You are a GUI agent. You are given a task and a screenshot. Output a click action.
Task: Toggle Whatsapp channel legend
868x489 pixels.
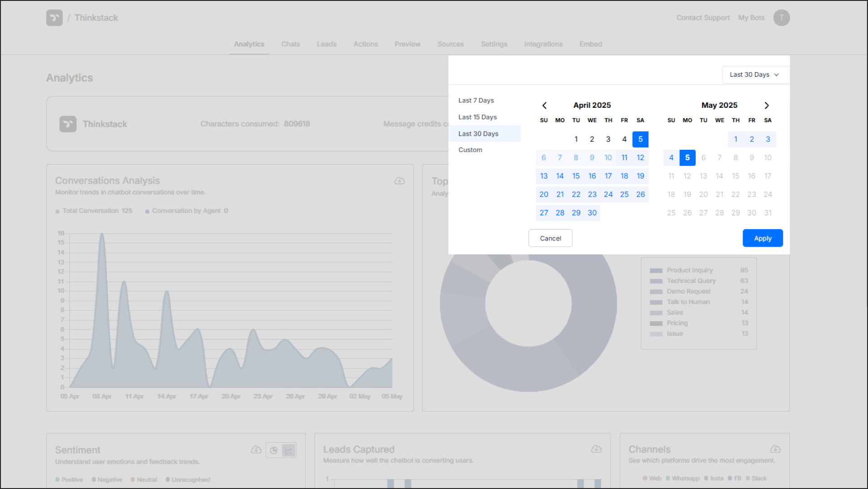[x=683, y=478]
